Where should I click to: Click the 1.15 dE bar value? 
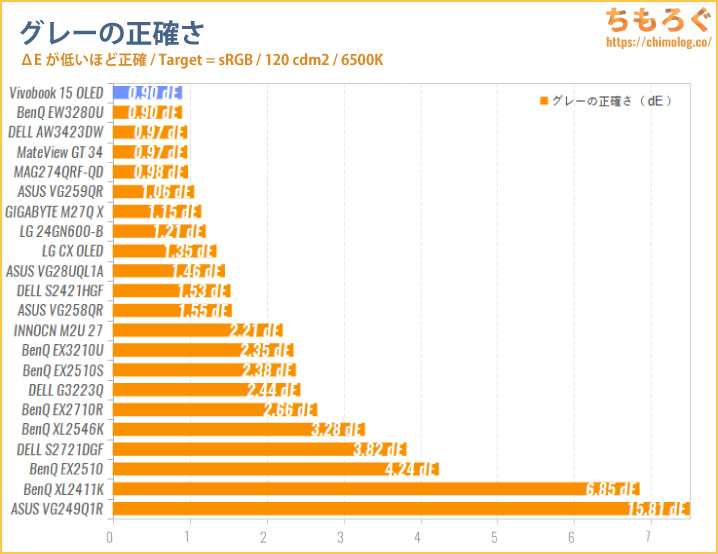point(174,212)
